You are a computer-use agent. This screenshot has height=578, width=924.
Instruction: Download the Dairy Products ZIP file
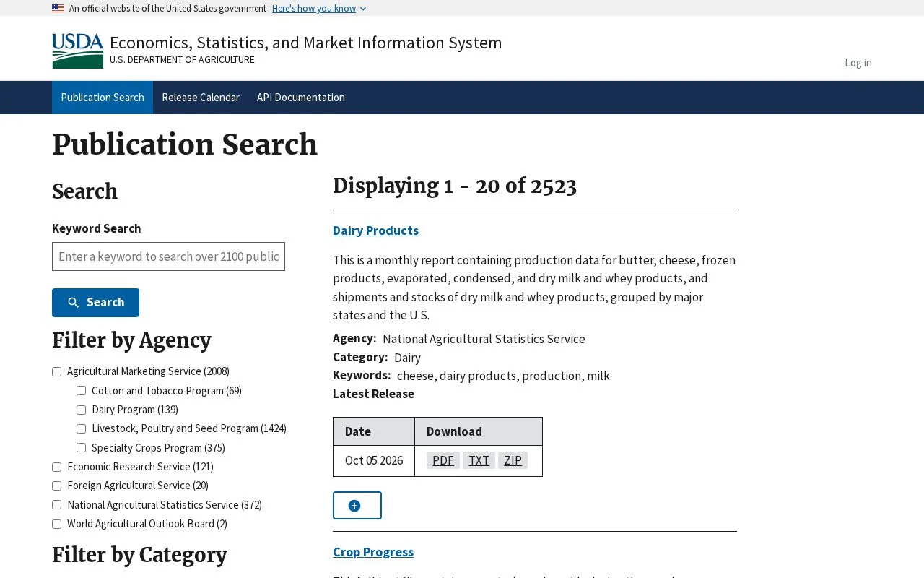coord(513,460)
